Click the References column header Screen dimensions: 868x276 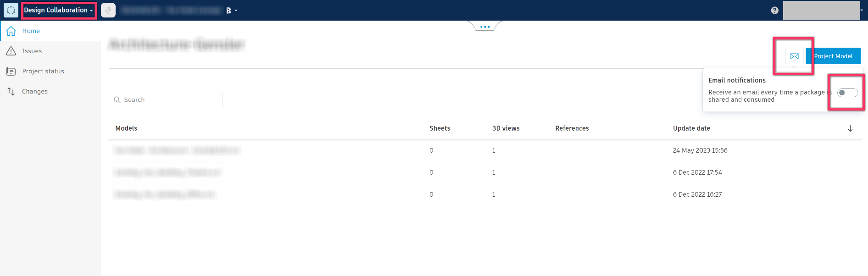coord(572,128)
